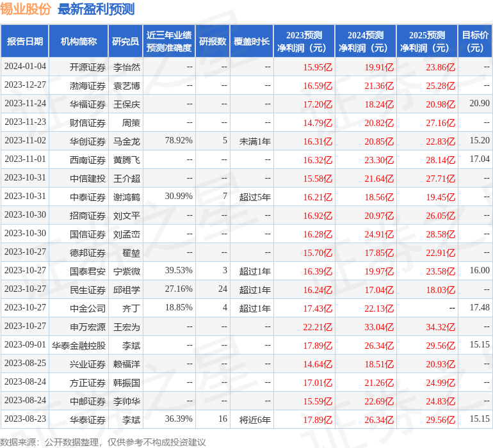
Task: Select coverage 将近6年
Action: point(255,420)
